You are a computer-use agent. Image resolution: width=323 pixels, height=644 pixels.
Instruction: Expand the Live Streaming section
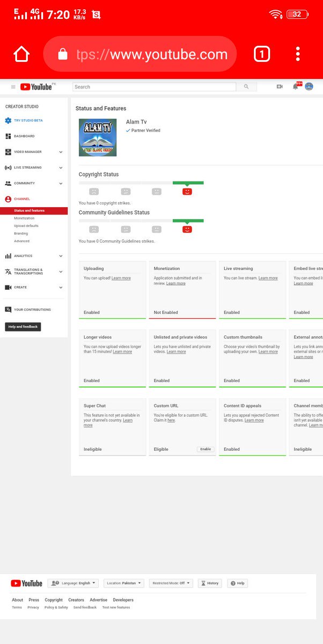pos(61,167)
